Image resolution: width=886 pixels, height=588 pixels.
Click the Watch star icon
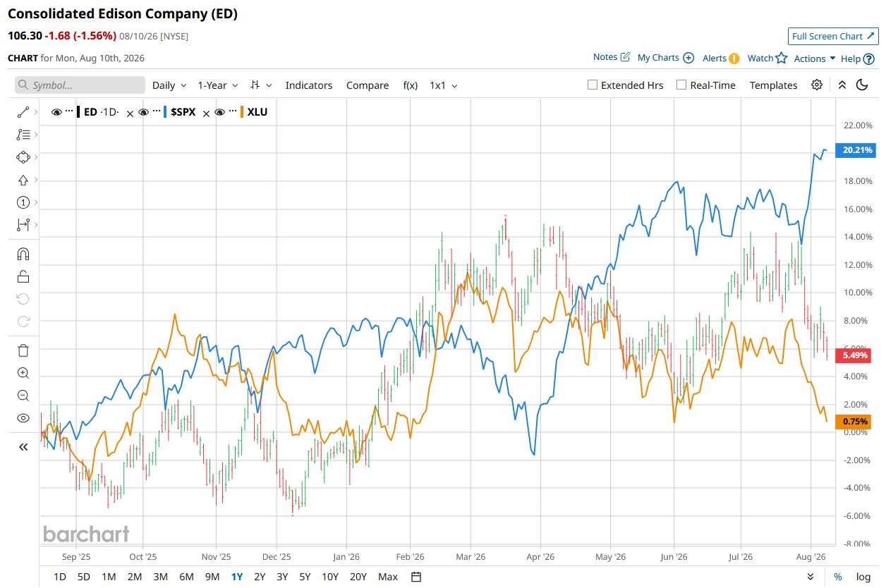782,59
